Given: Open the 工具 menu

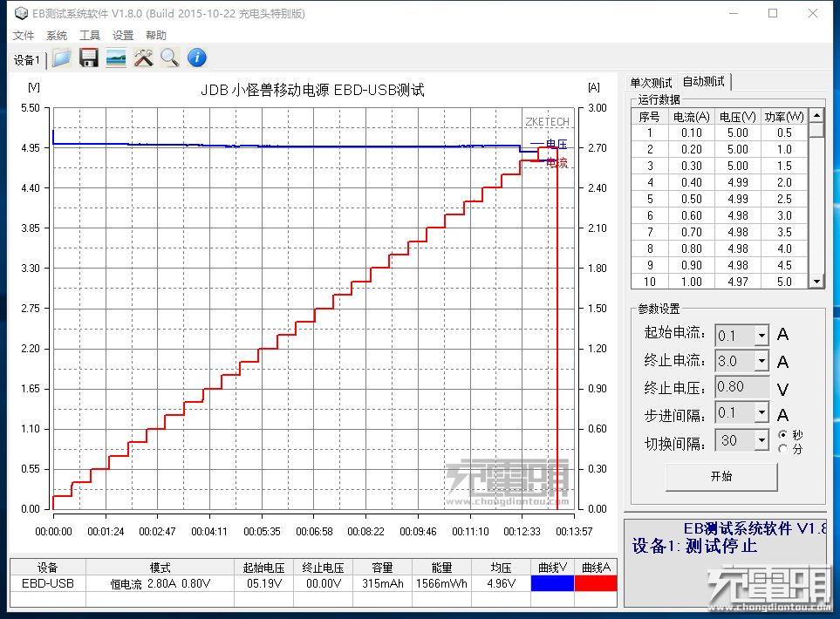Looking at the screenshot, I should tap(90, 36).
